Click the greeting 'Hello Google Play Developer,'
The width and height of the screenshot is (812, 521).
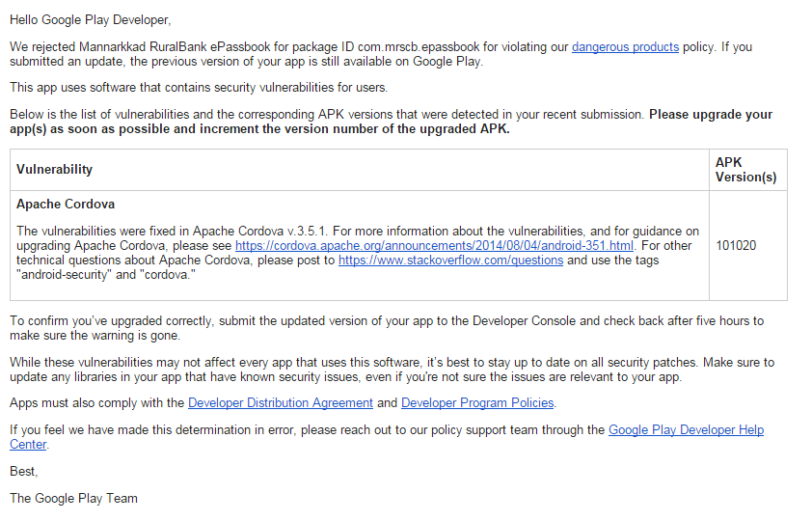(90, 20)
